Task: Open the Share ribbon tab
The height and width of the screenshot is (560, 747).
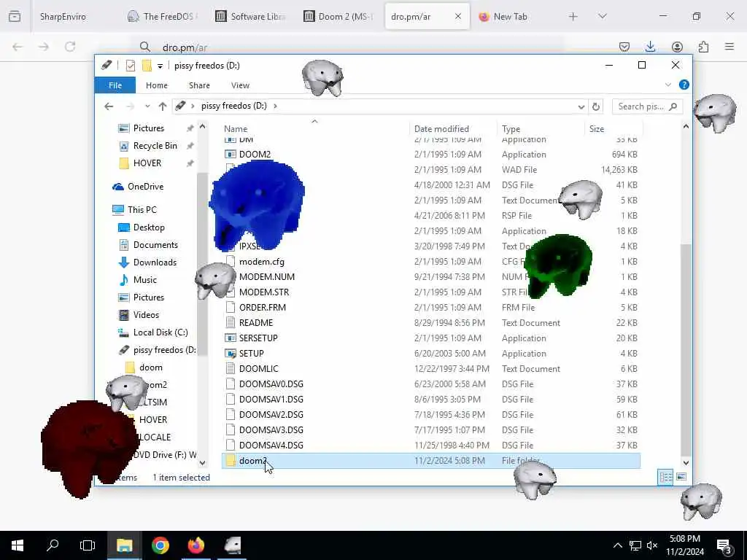Action: click(199, 85)
